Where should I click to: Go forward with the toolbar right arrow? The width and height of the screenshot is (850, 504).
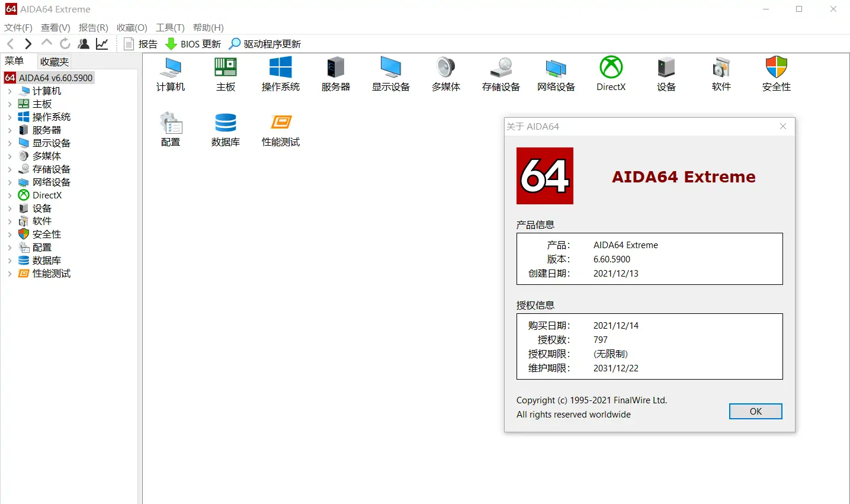pyautogui.click(x=28, y=43)
